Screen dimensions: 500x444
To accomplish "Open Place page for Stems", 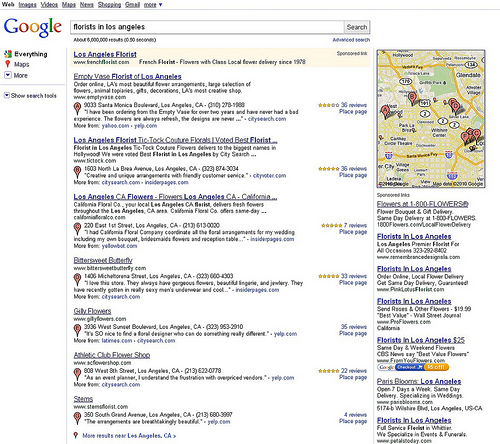I will click(353, 421).
